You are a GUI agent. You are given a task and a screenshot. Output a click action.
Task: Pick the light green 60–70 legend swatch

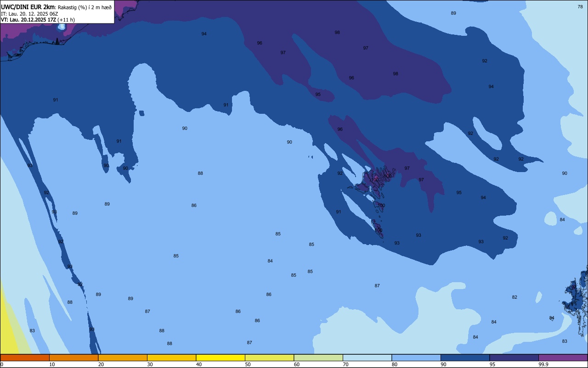point(318,357)
